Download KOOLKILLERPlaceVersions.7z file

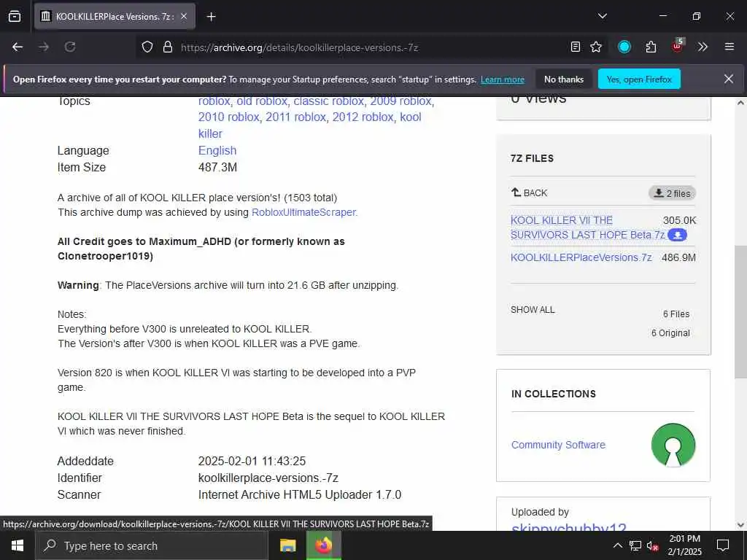(x=581, y=257)
